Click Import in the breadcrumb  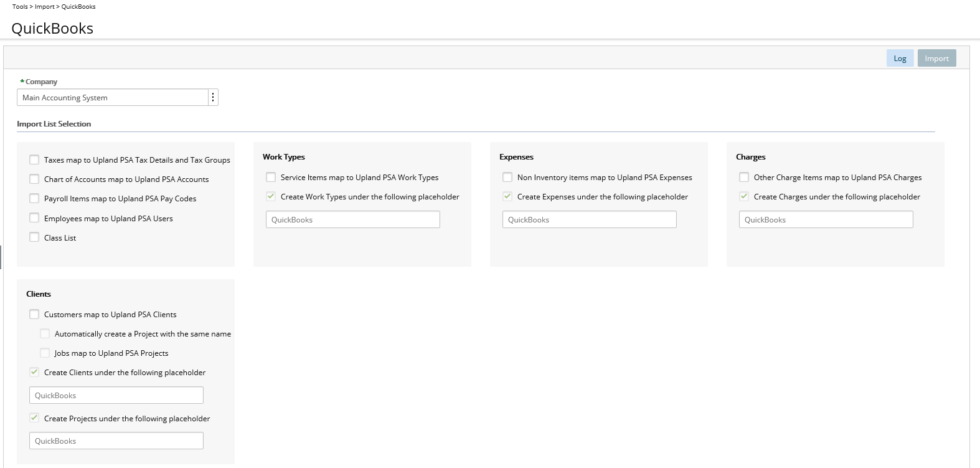click(x=45, y=6)
